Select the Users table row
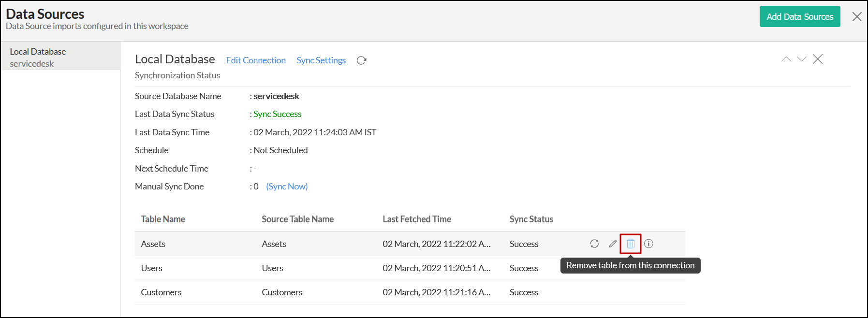 (152, 268)
